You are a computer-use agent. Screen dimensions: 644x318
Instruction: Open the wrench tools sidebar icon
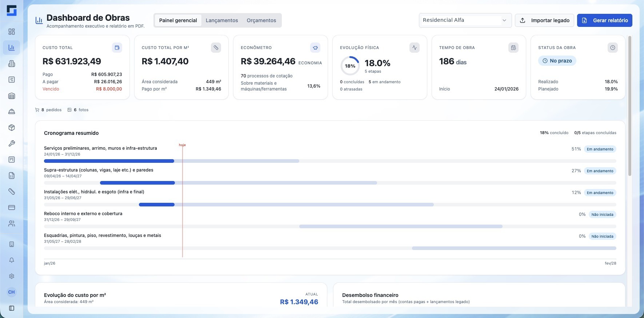12,144
